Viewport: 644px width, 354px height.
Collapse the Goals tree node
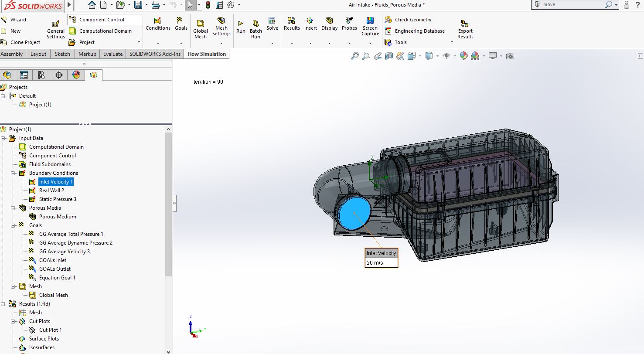tap(13, 225)
